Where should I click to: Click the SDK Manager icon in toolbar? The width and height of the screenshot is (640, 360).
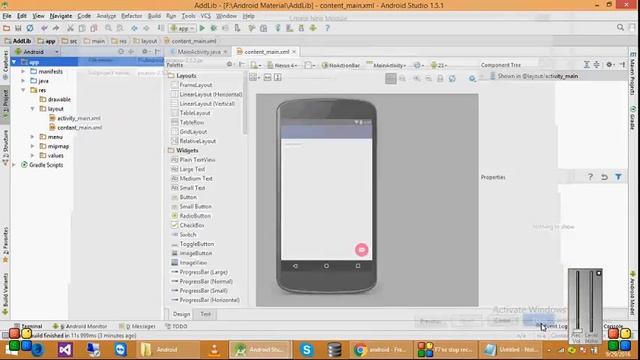[301, 28]
